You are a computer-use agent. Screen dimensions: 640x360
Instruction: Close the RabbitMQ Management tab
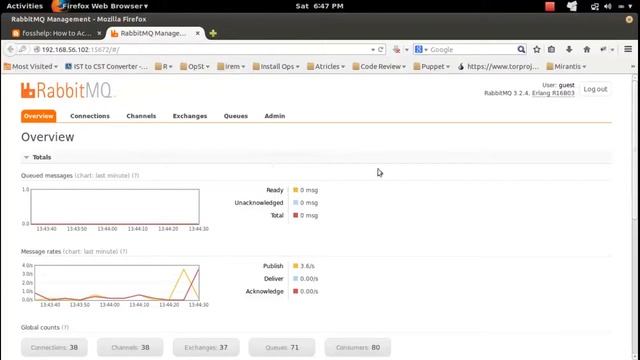point(198,33)
